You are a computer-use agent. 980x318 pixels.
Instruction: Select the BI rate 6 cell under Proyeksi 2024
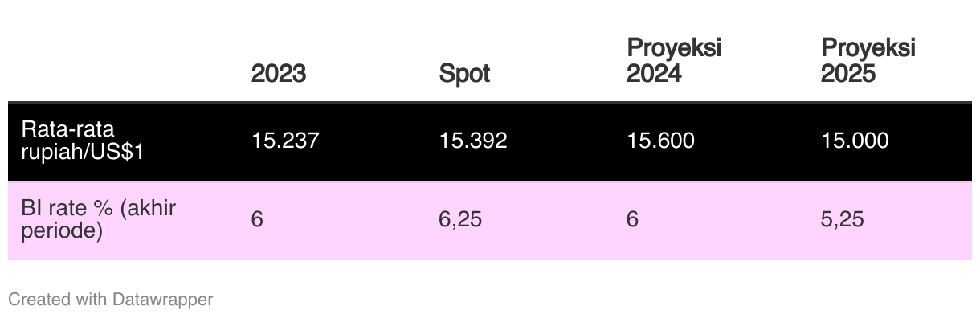632,219
